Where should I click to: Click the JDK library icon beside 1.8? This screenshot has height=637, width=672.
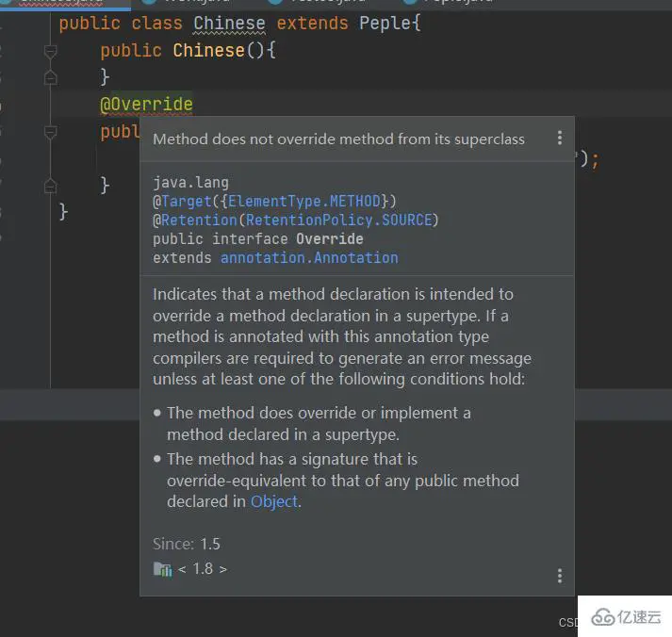[x=162, y=569]
